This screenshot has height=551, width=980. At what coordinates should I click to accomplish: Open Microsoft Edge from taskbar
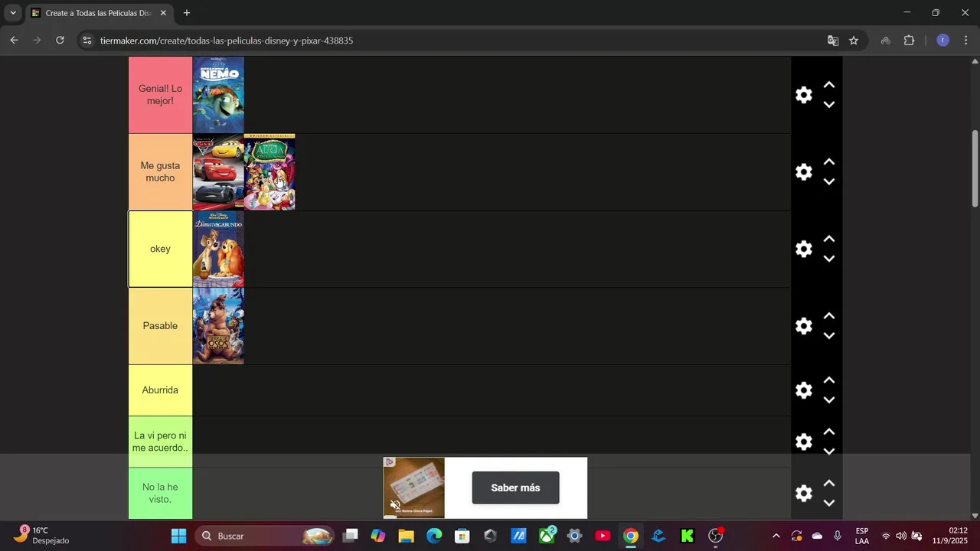434,536
